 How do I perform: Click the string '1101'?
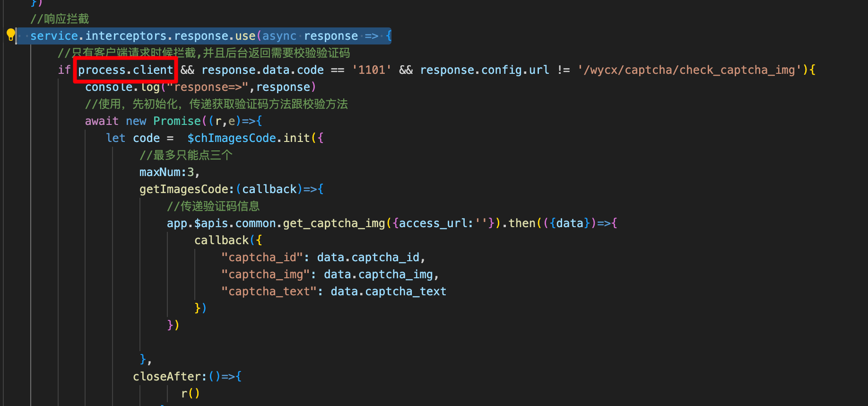372,70
